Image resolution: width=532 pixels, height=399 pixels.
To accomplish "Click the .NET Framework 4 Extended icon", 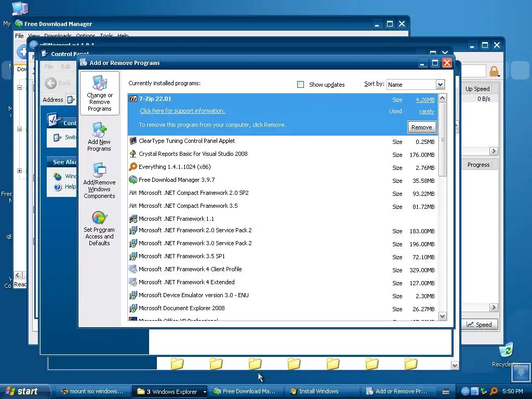I will pos(133,282).
